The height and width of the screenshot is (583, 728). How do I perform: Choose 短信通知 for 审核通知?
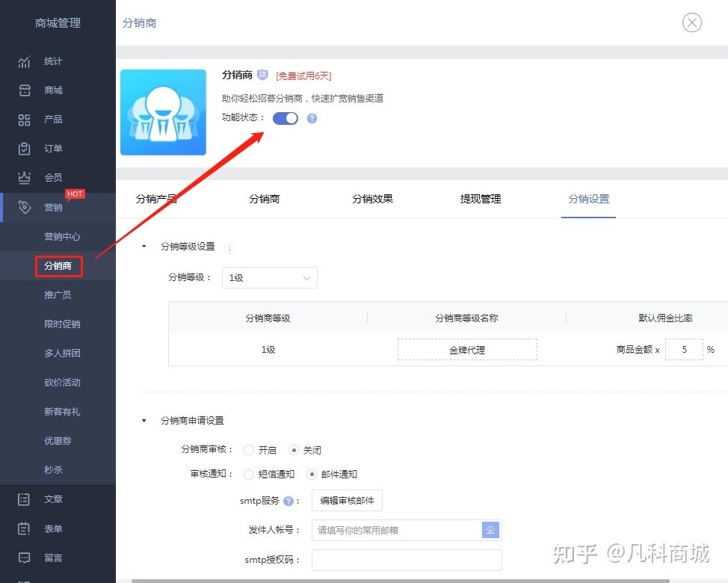(249, 474)
